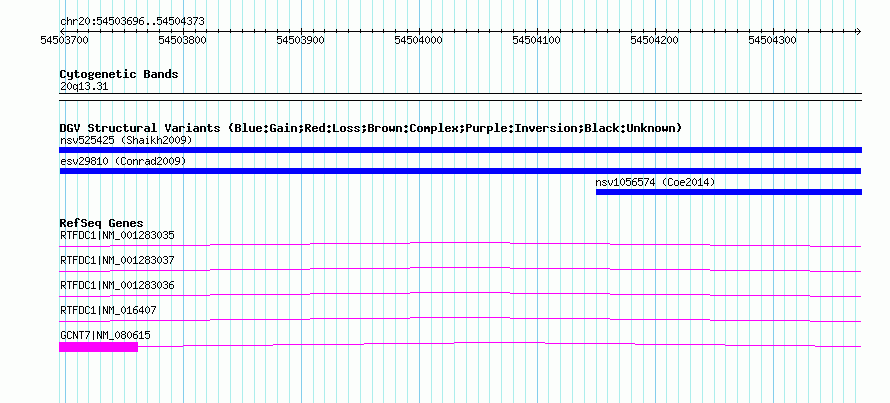
Task: Open variant nsv1056574 (Coe2014) label
Action: tap(655, 183)
